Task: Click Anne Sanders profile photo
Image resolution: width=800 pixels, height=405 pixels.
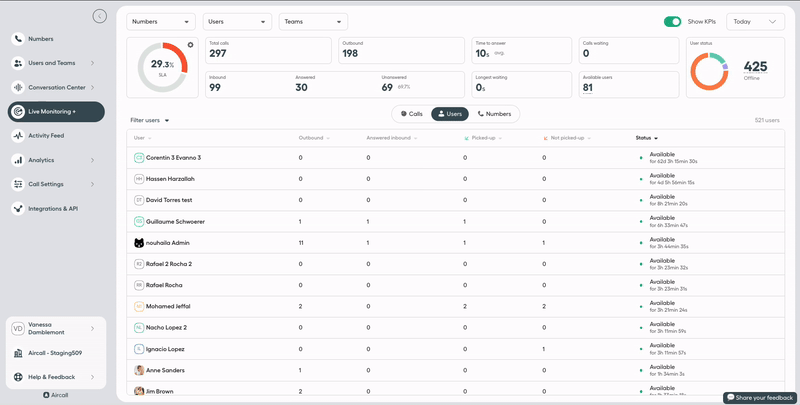Action: pyautogui.click(x=139, y=370)
